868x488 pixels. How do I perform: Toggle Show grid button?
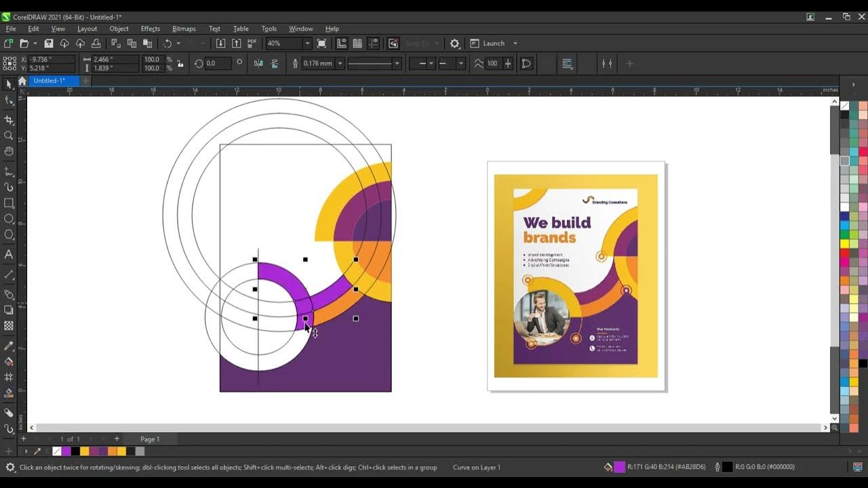[x=357, y=43]
